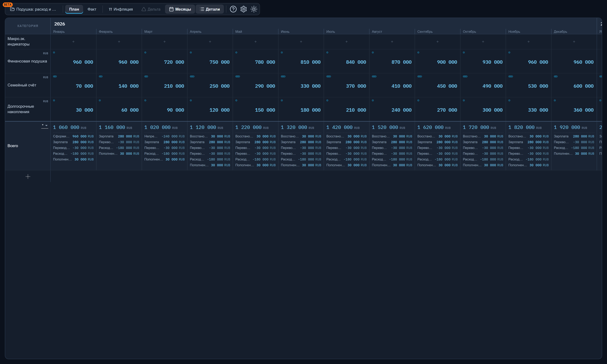Click the circle marker in Долгосрочные накопления Октябрь cell
Viewport: 607px width, 364px height.
(x=464, y=100)
